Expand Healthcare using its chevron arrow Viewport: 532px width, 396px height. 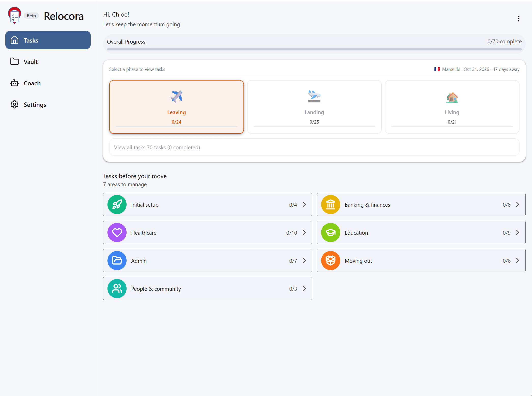pyautogui.click(x=304, y=233)
